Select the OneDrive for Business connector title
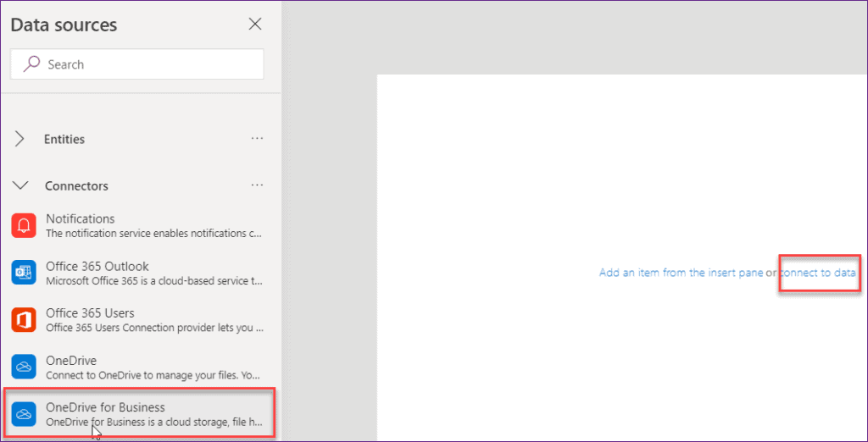Image resolution: width=868 pixels, height=442 pixels. click(x=106, y=407)
